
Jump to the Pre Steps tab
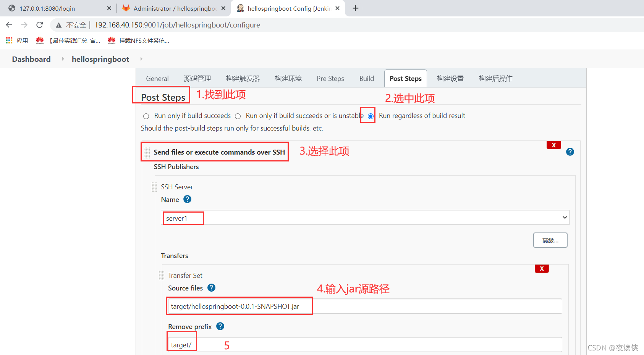(x=330, y=78)
